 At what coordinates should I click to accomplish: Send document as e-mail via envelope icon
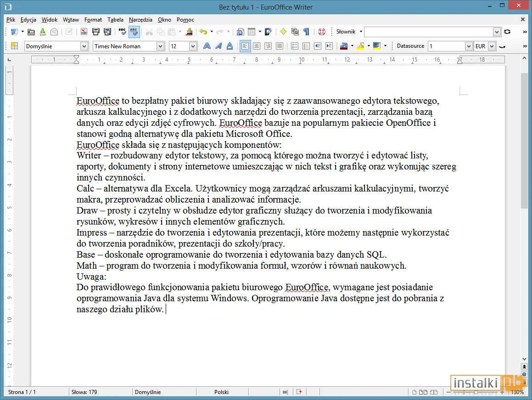tap(54, 32)
